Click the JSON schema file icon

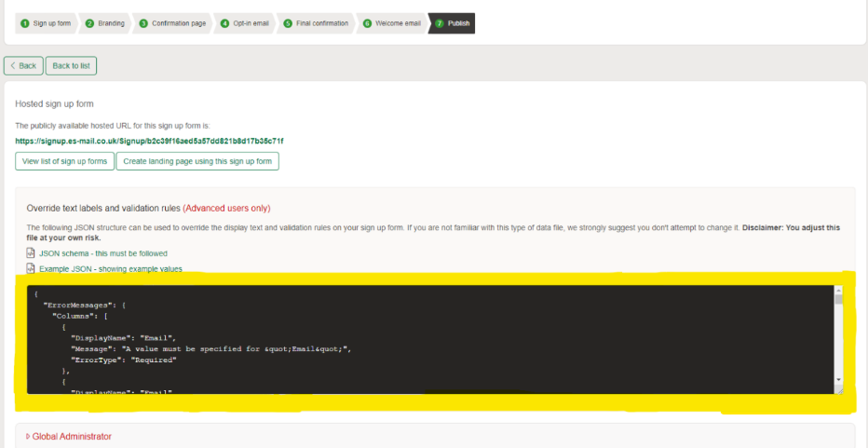[x=31, y=253]
